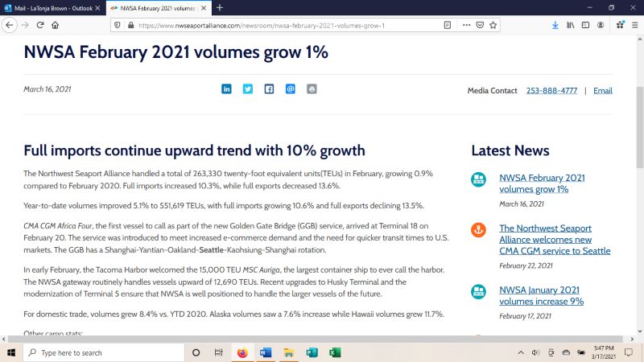Open NWSA February 2021 volumes grow 1% news link
This screenshot has width=644, height=362.
tap(542, 183)
